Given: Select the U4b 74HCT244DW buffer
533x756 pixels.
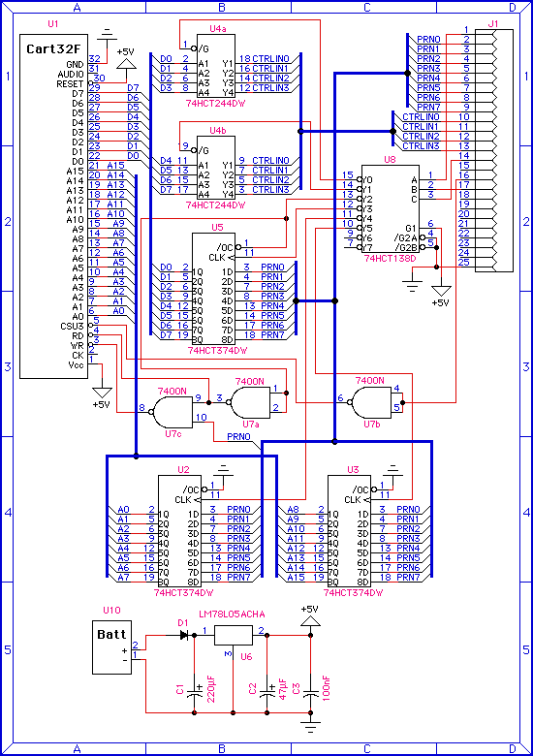Looking at the screenshot, I should point(216,168).
